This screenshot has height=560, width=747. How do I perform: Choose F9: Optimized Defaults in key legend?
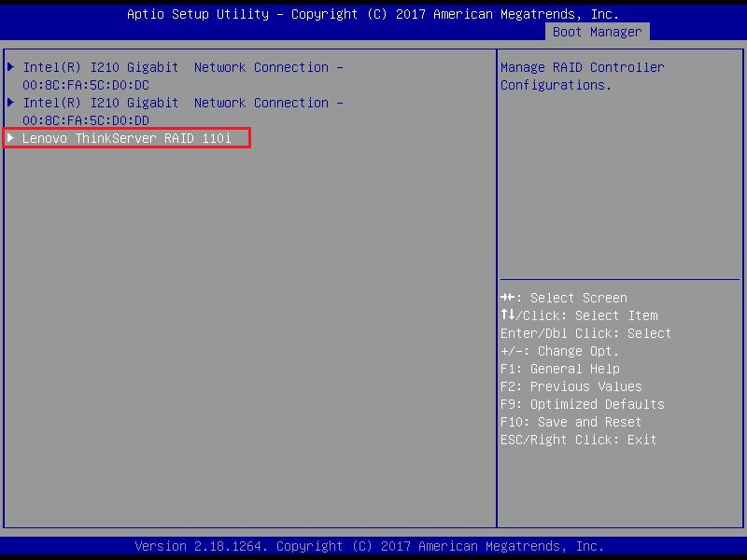[582, 404]
